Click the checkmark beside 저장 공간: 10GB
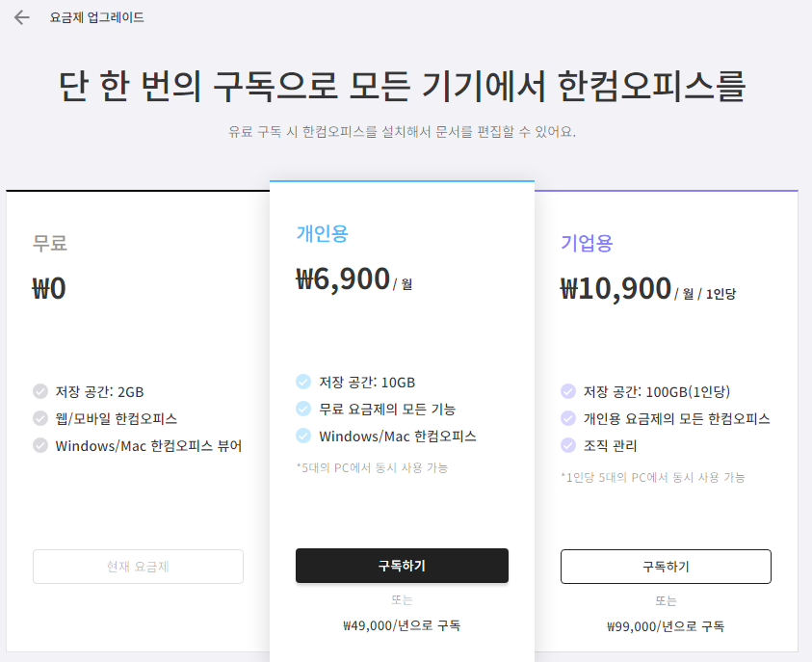 point(302,382)
